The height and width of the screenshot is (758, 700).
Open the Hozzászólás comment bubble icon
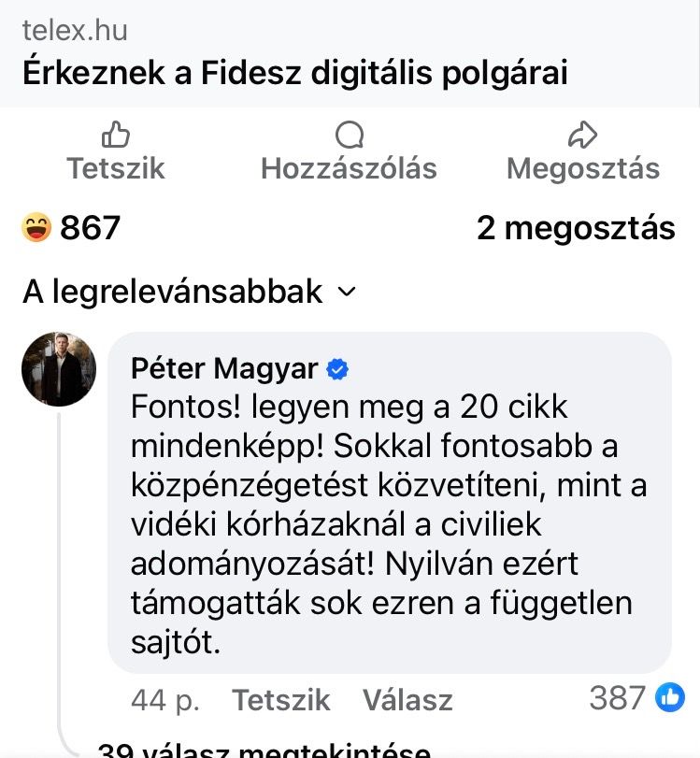(350, 136)
